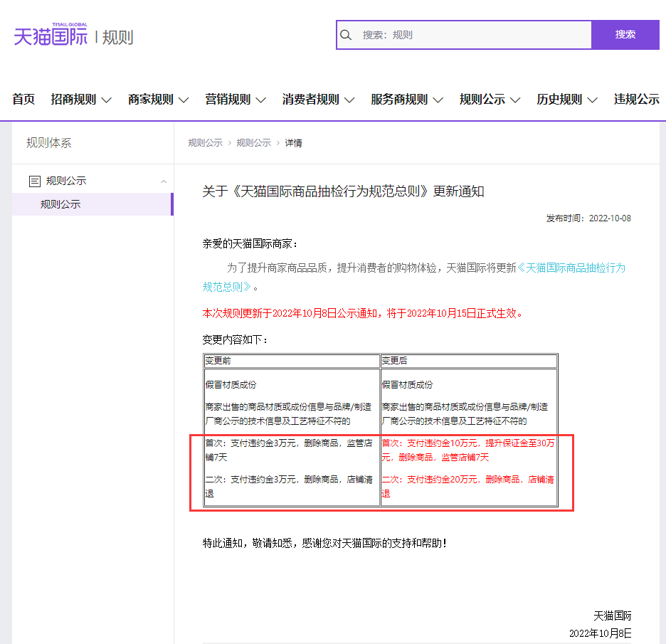Viewport: 666px width, 644px height.
Task: Collapse the sidebar 规则公示 section arrow
Action: click(164, 181)
